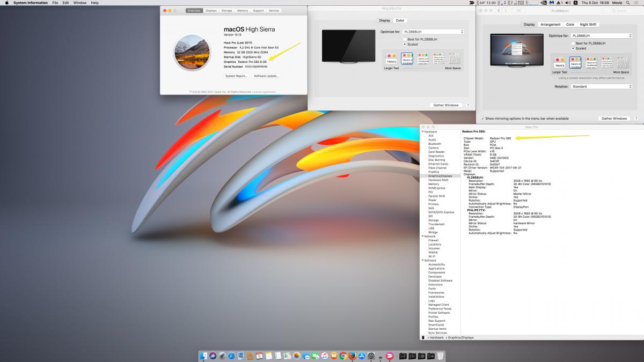Viewport: 644px width, 362px height.
Task: Switch to the Storage tab in About This Mac
Action: [227, 10]
